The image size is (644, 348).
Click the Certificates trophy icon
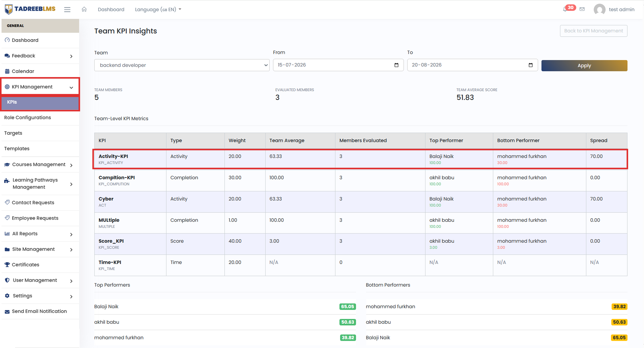[x=7, y=264]
